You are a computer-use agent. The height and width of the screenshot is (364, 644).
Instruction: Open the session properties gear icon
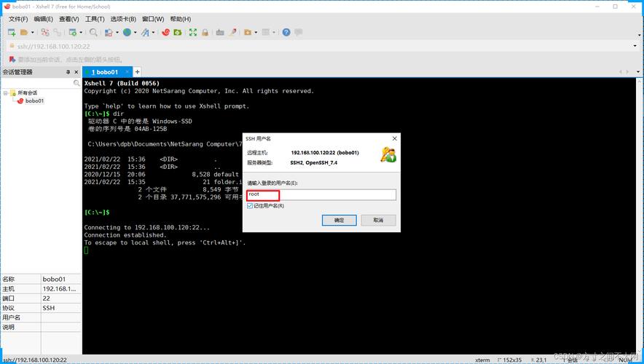pyautogui.click(x=73, y=32)
